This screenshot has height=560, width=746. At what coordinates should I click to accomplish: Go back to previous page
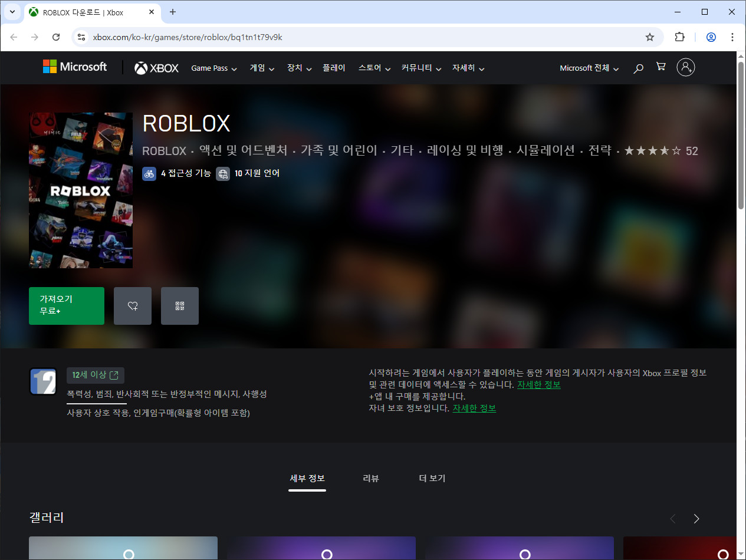14,37
